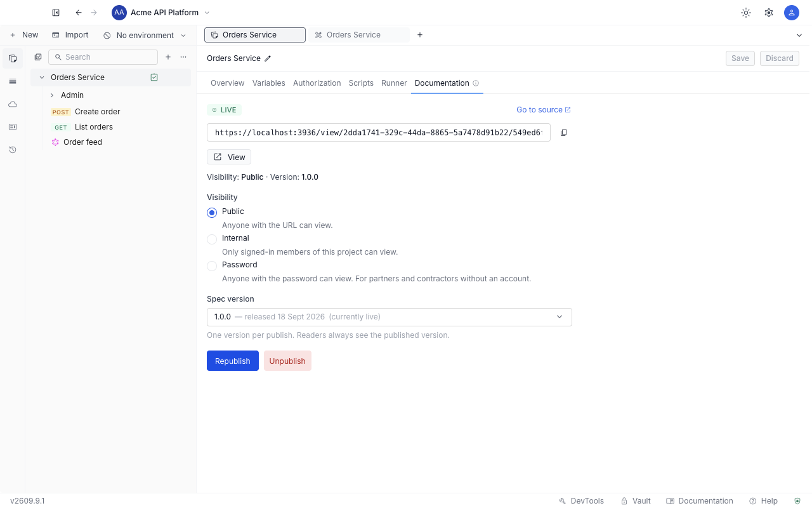The width and height of the screenshot is (812, 508).
Task: Open user profile avatar
Action: (x=792, y=13)
